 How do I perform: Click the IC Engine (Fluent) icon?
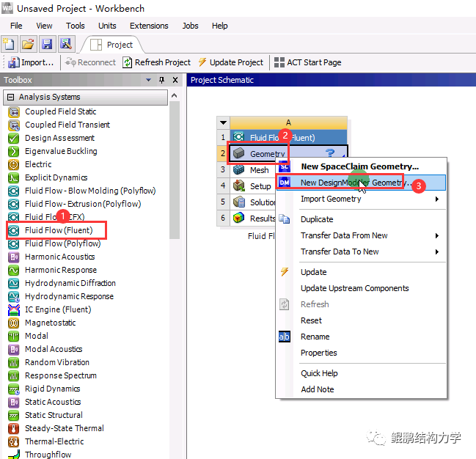(14, 310)
